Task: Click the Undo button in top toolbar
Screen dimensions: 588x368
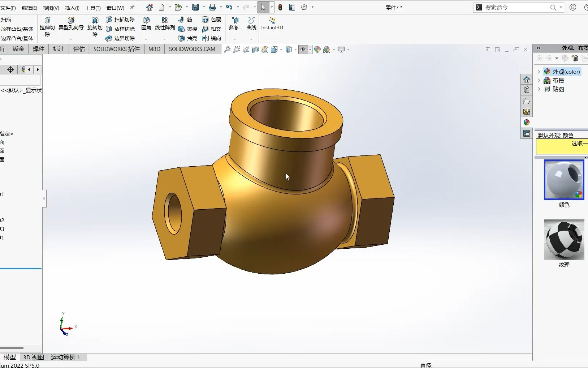Action: (229, 7)
